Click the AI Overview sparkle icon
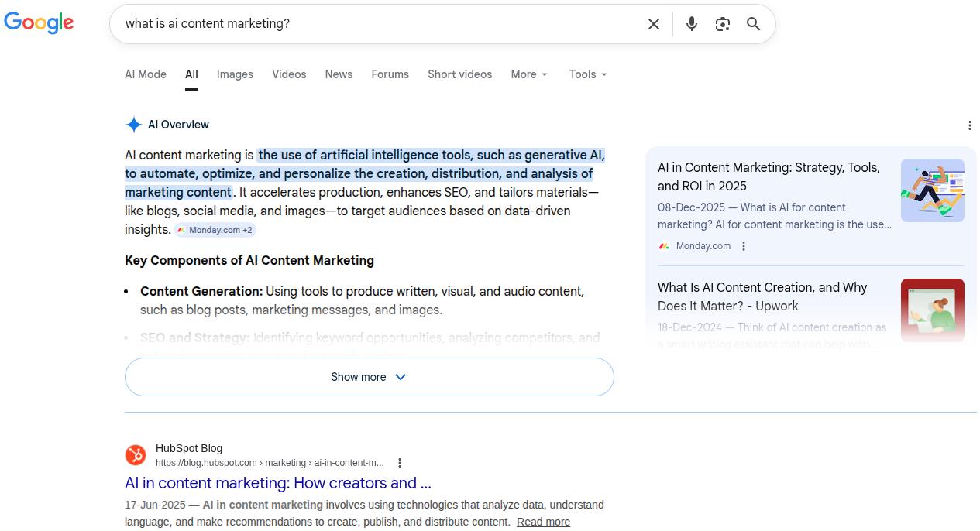The image size is (980, 531). (134, 125)
